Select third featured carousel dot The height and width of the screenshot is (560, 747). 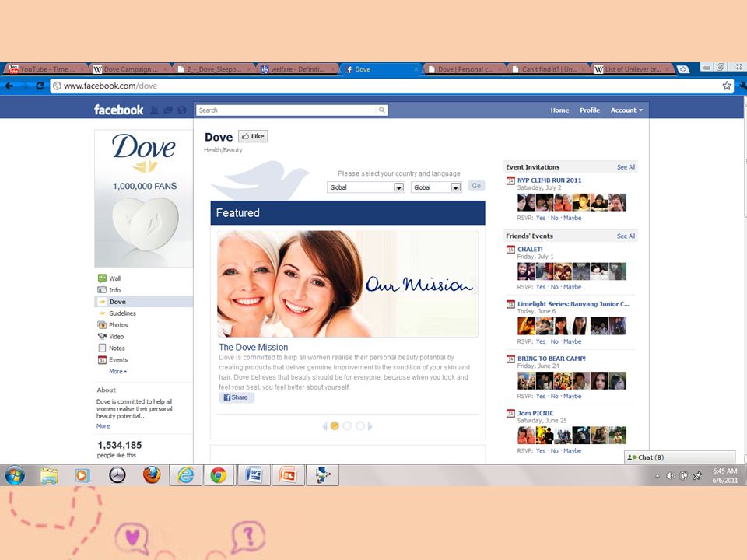point(360,426)
